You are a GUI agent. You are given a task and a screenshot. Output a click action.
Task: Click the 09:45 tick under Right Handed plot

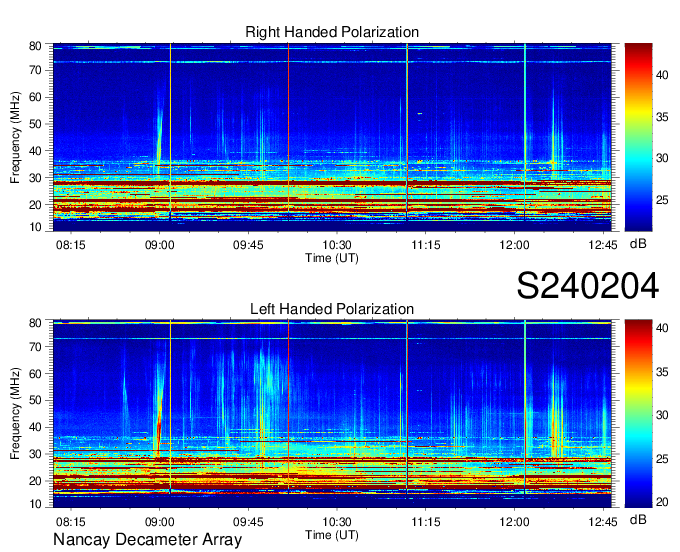(x=248, y=245)
